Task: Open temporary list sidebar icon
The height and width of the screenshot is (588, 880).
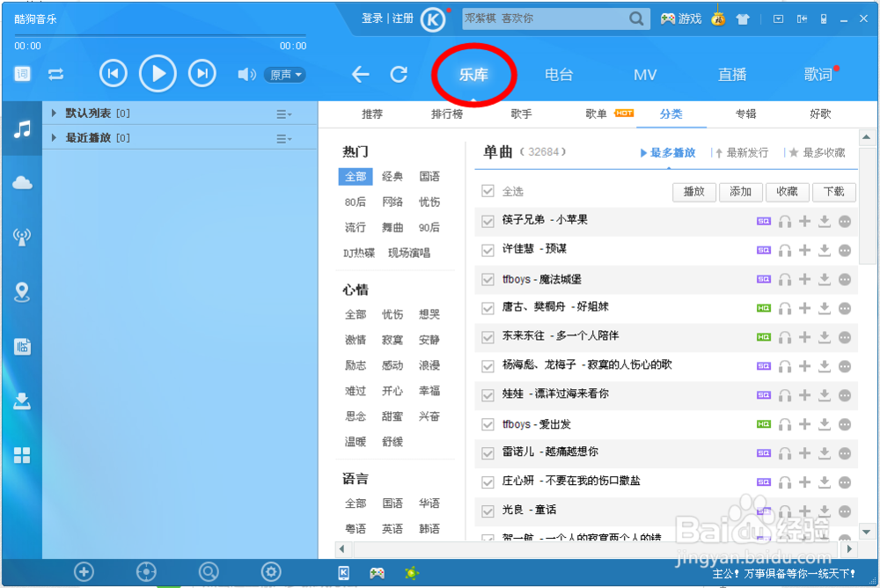Action: (x=23, y=347)
